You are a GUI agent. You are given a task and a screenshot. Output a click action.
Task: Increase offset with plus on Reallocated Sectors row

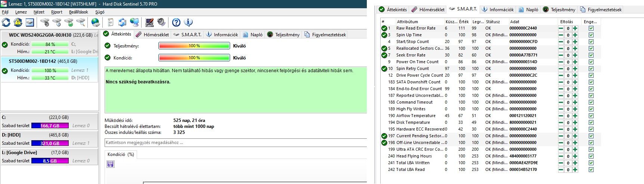(575, 48)
